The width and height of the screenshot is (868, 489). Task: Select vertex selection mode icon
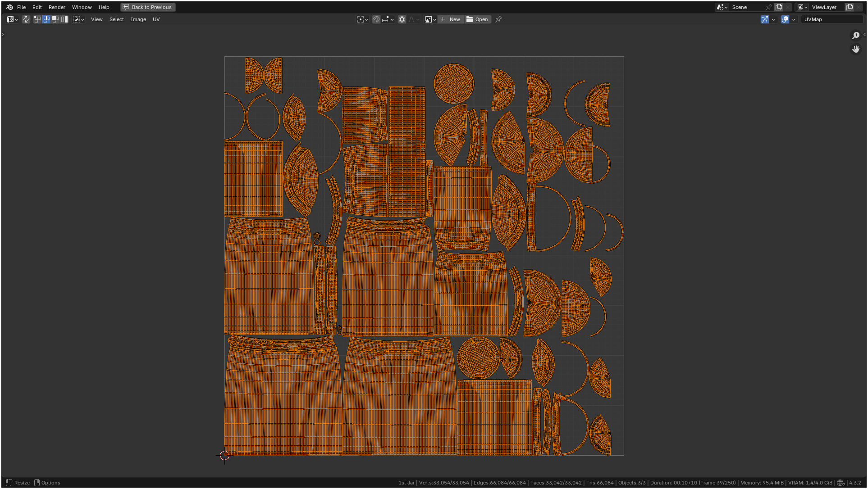(37, 19)
